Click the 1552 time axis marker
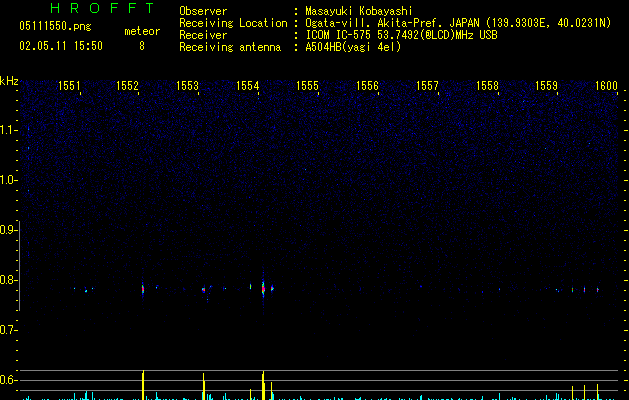Screen dimensions: 629x400 (x=127, y=86)
